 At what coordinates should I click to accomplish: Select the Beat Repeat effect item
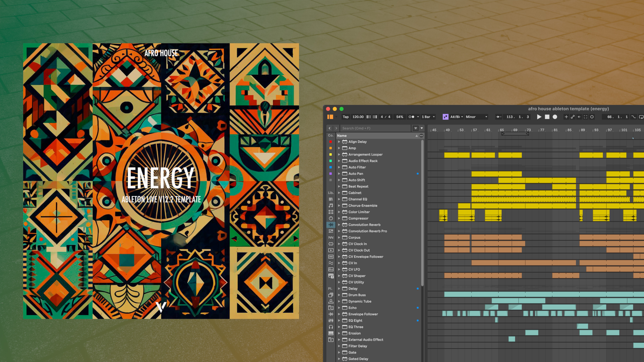point(358,186)
